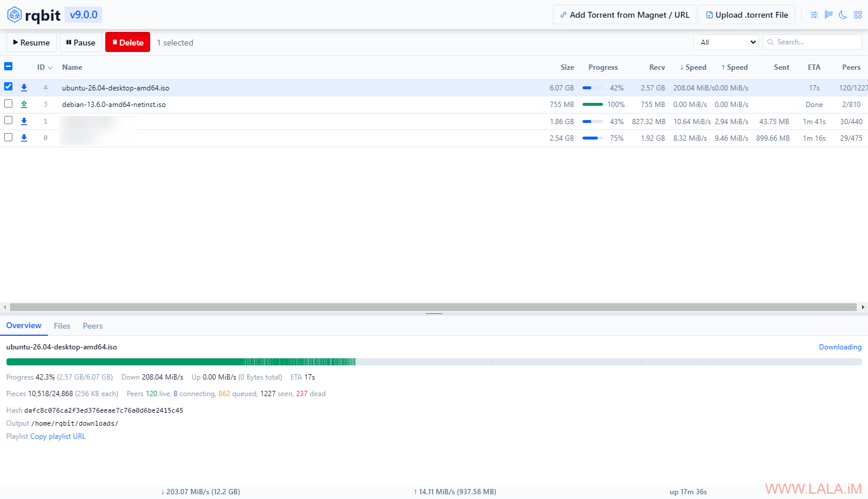Switch to the Overview tab

(24, 326)
